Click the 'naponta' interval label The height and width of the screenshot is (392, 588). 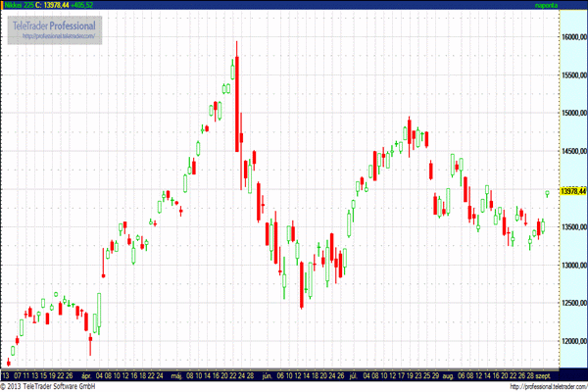(573, 5)
